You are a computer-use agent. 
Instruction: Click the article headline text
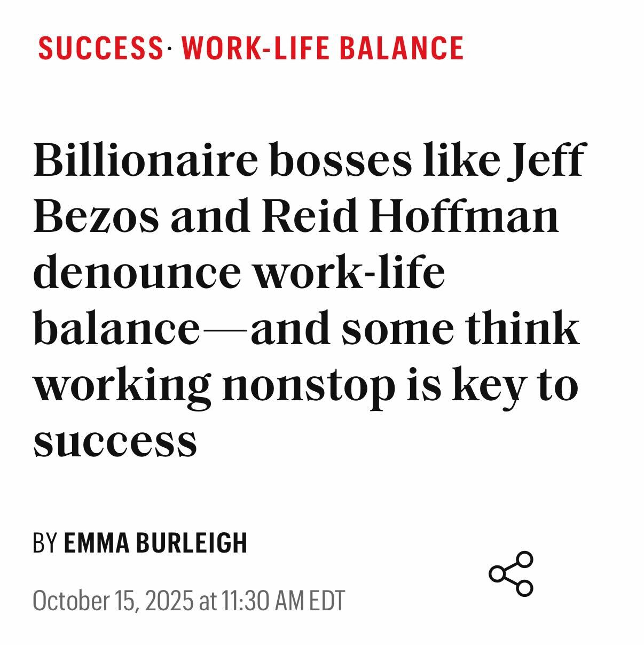click(x=306, y=299)
